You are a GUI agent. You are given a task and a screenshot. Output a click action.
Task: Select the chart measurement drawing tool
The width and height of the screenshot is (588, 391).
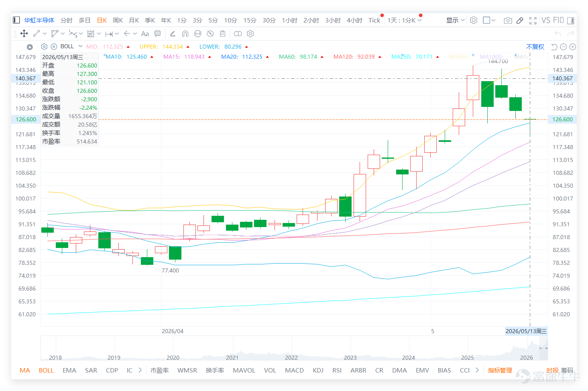pos(91,33)
